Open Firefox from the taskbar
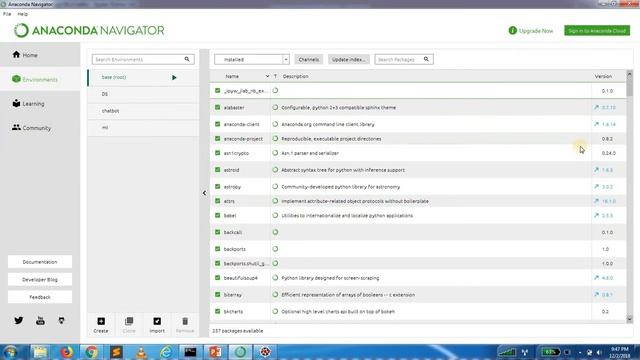Viewport: 640px width, 360px height. coord(66,351)
